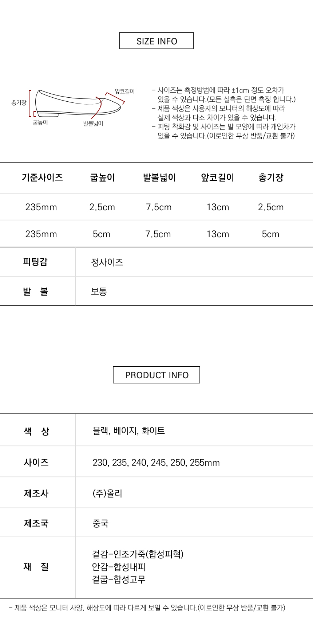Click the manufacturer name (주)올리
Viewport: 313px width, 644px height.
[107, 493]
